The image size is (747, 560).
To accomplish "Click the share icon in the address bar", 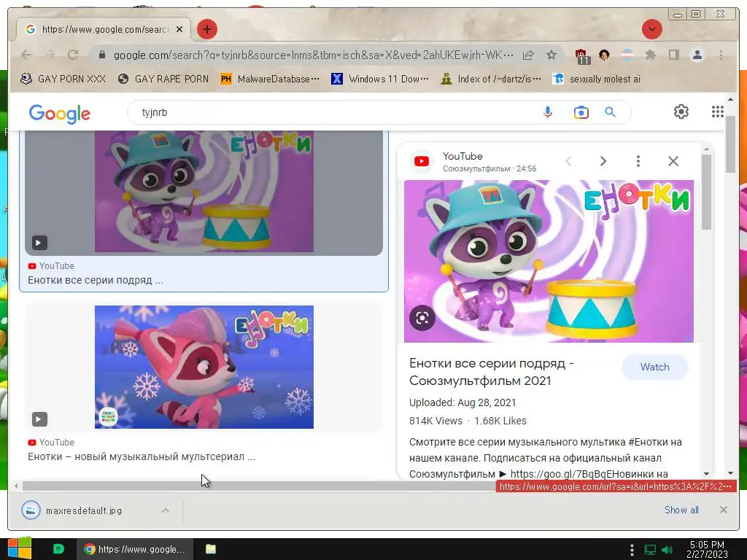I will (528, 55).
